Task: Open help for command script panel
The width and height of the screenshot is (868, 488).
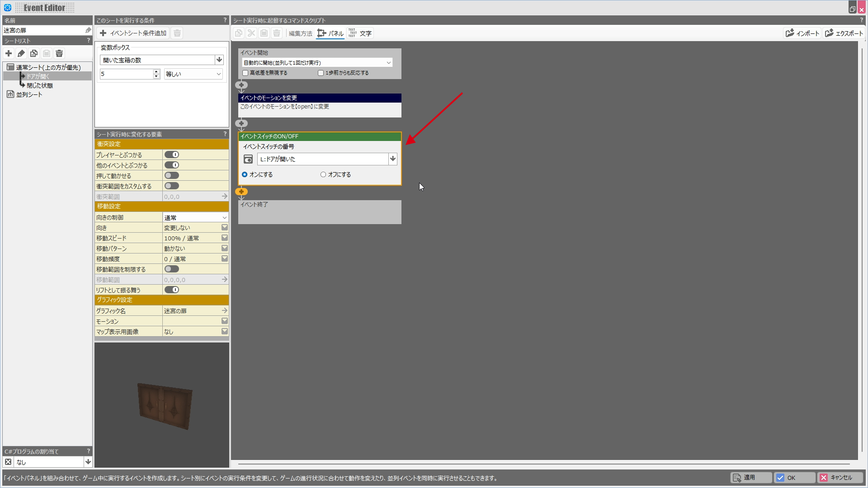Action: pos(861,20)
